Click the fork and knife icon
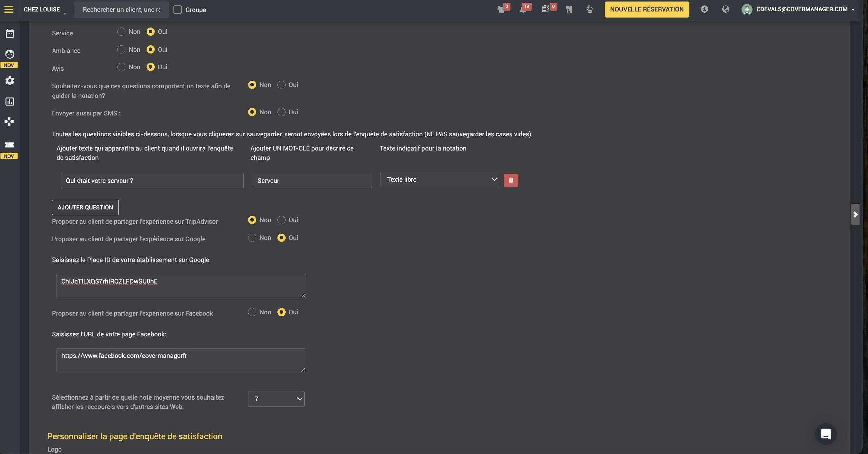Viewport: 868px width, 454px height. (x=569, y=9)
